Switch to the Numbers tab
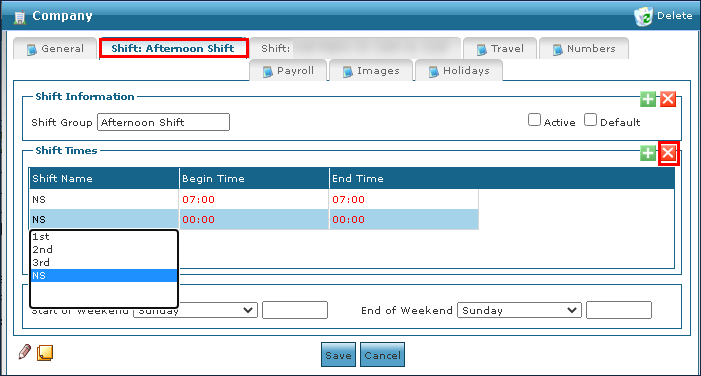Viewport: 701px width, 376px height. pos(584,48)
